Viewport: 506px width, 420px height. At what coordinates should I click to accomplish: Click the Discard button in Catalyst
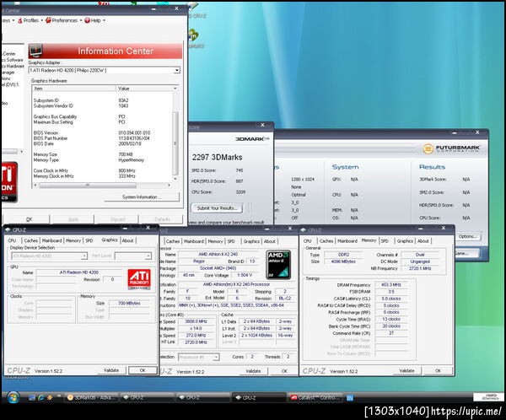(x=117, y=219)
